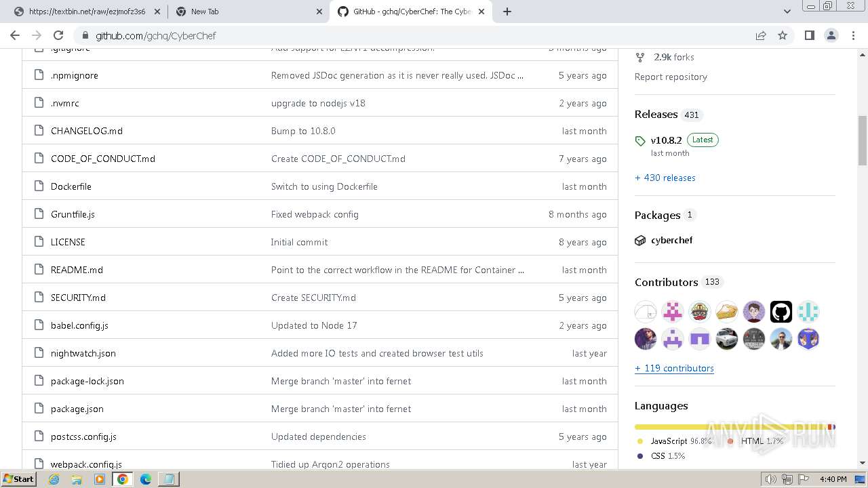Open the pink pixel contributor avatar
This screenshot has height=488, width=868.
pyautogui.click(x=673, y=312)
